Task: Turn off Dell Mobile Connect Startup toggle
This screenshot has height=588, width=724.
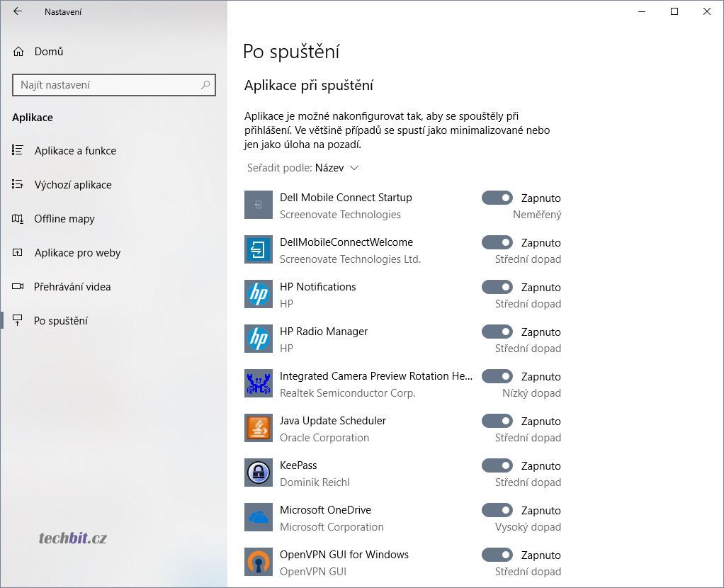Action: [x=497, y=198]
